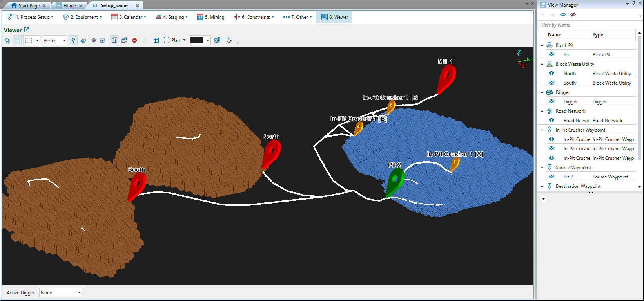Toggle visibility of the Pit block pit row
The width and height of the screenshot is (644, 301).
551,54
